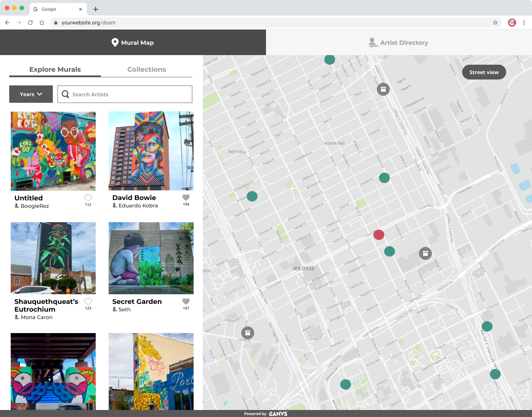Like BoogieRez's Untitled mural
Image resolution: width=532 pixels, height=417 pixels.
[x=88, y=198]
